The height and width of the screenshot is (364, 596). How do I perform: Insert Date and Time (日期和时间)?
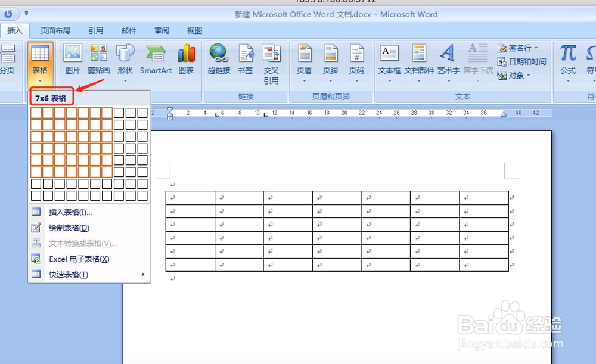click(x=521, y=61)
